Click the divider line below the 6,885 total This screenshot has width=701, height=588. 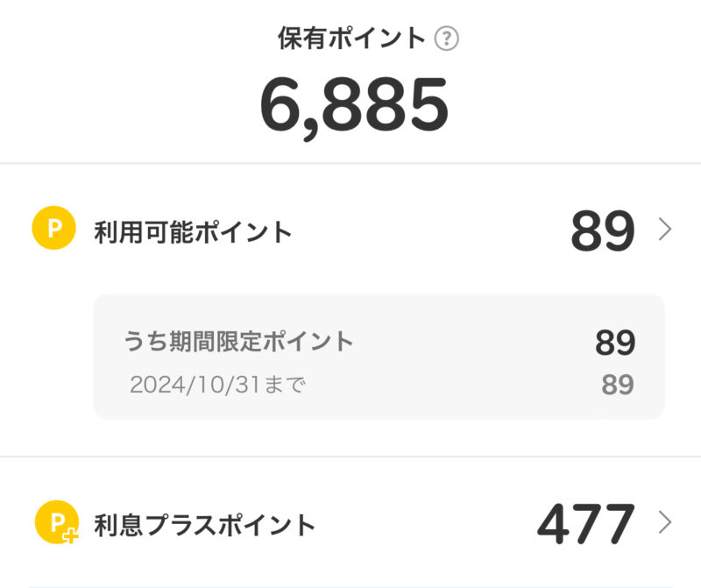(350, 163)
